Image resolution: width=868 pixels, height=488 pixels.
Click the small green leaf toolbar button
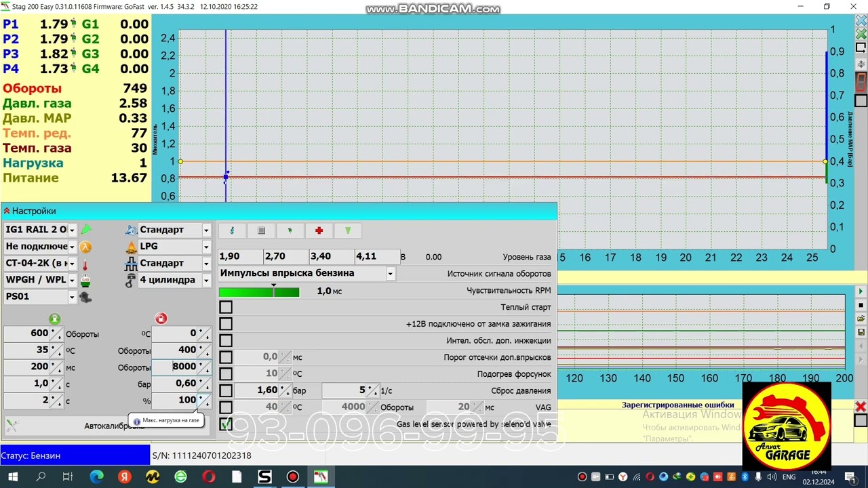[290, 230]
